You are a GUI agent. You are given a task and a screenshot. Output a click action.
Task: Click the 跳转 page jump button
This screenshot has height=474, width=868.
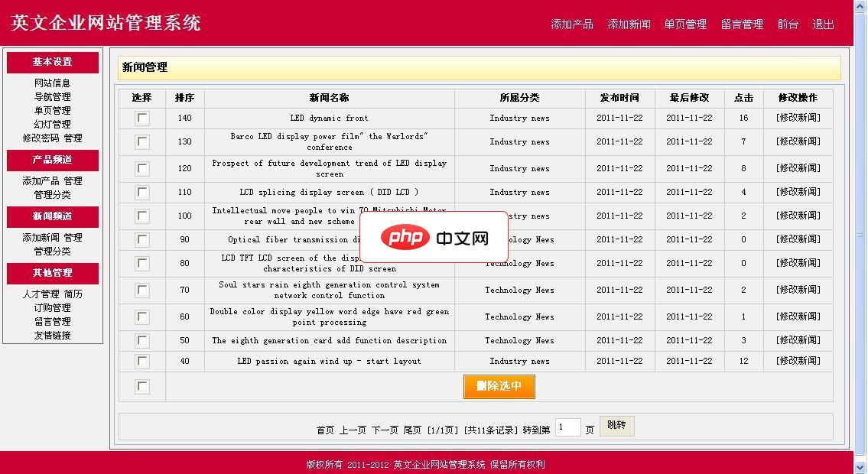pyautogui.click(x=616, y=426)
